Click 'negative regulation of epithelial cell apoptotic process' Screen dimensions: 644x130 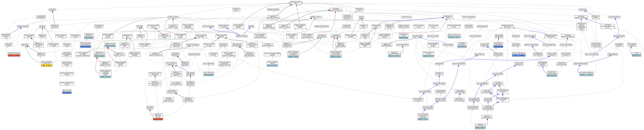point(106,74)
